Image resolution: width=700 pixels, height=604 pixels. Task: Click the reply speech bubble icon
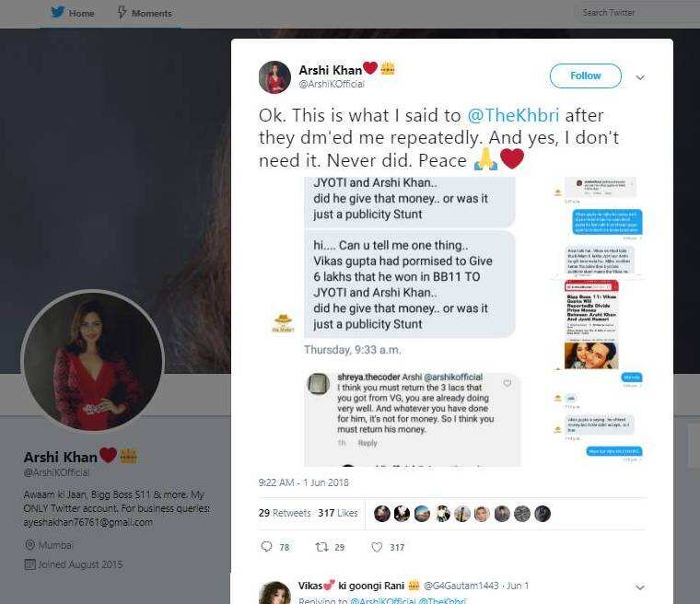point(267,547)
